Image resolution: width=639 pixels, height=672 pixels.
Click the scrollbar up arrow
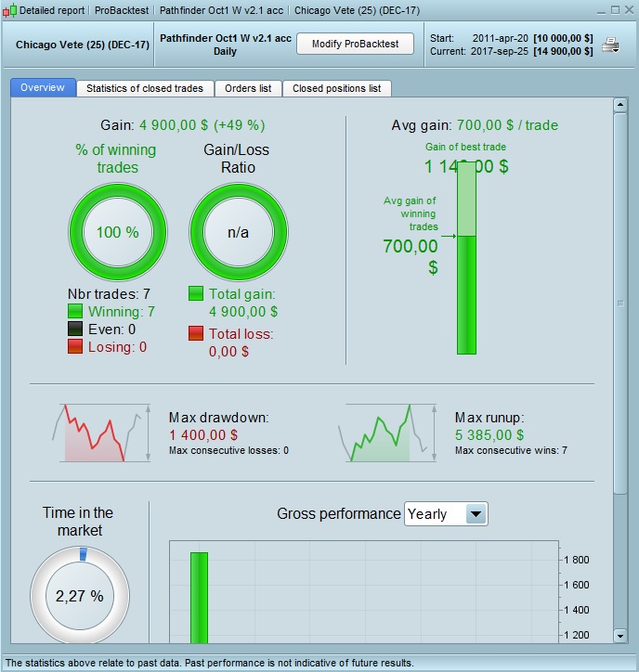coord(620,105)
